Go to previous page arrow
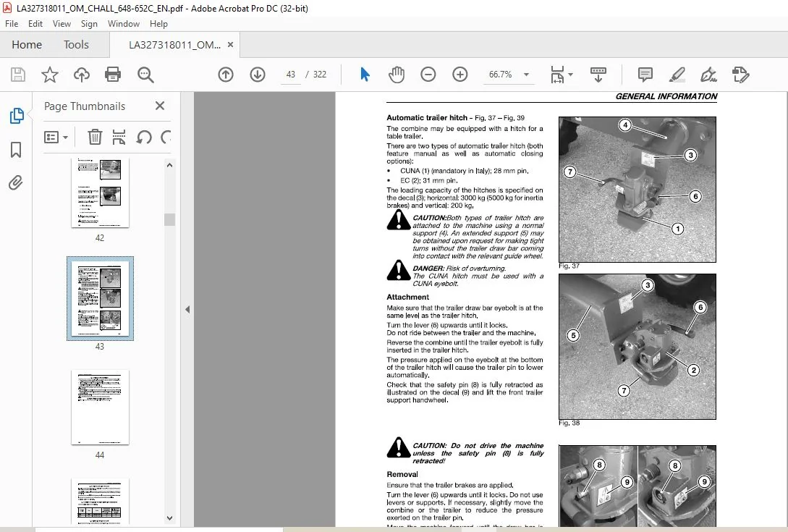Image resolution: width=788 pixels, height=532 pixels. (226, 75)
